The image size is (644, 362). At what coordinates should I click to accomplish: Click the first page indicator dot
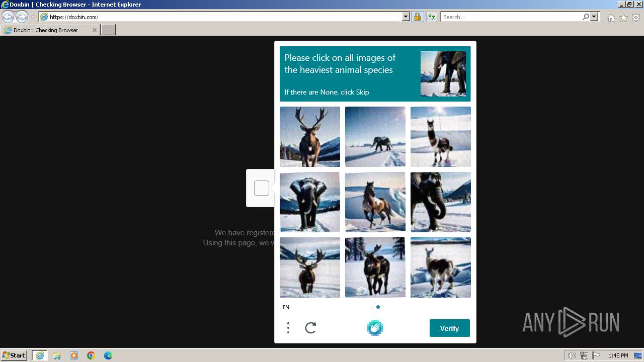(x=372, y=307)
